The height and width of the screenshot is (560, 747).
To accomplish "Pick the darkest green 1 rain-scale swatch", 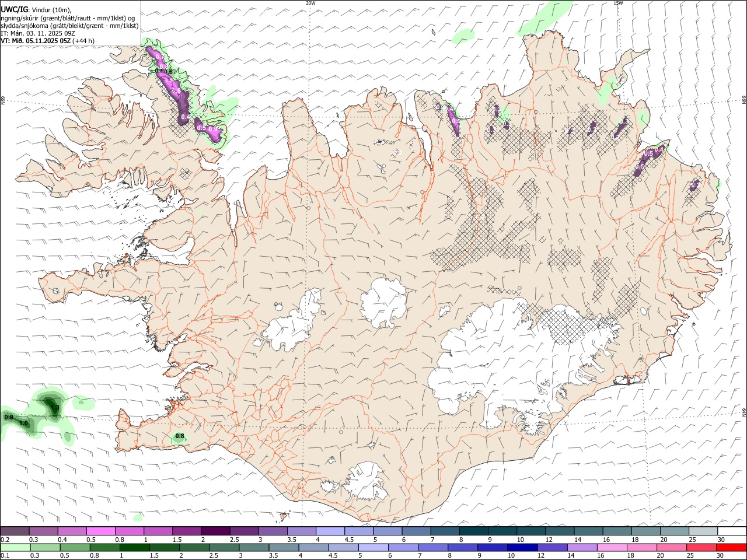I will 134,548.
